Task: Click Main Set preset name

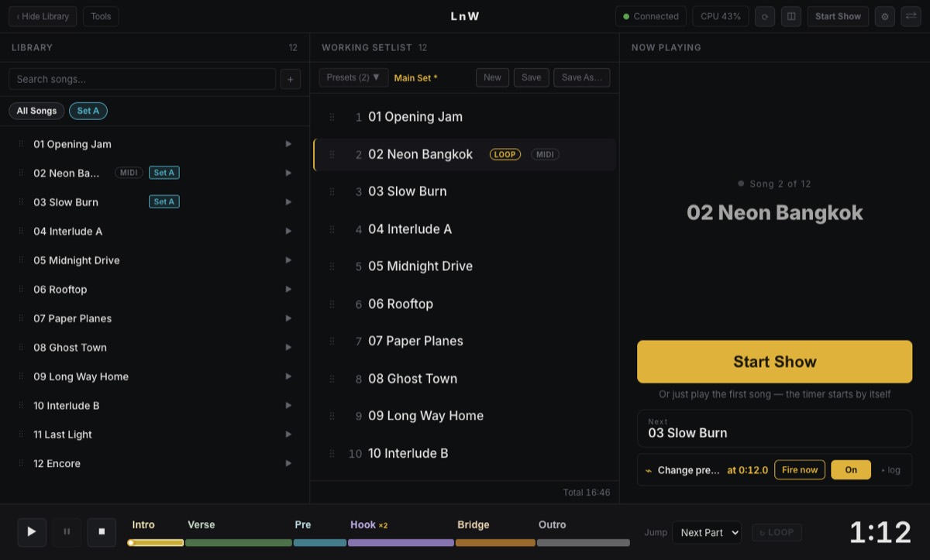Action: [415, 77]
